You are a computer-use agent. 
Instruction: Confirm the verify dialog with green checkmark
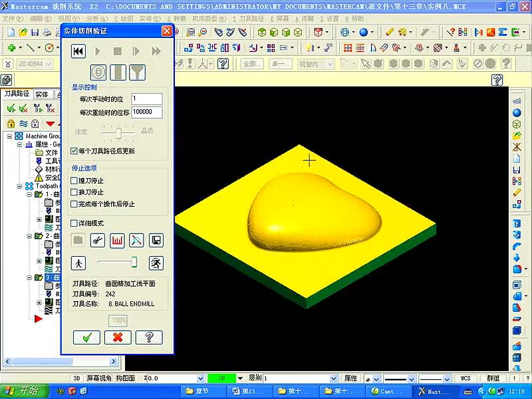point(87,337)
